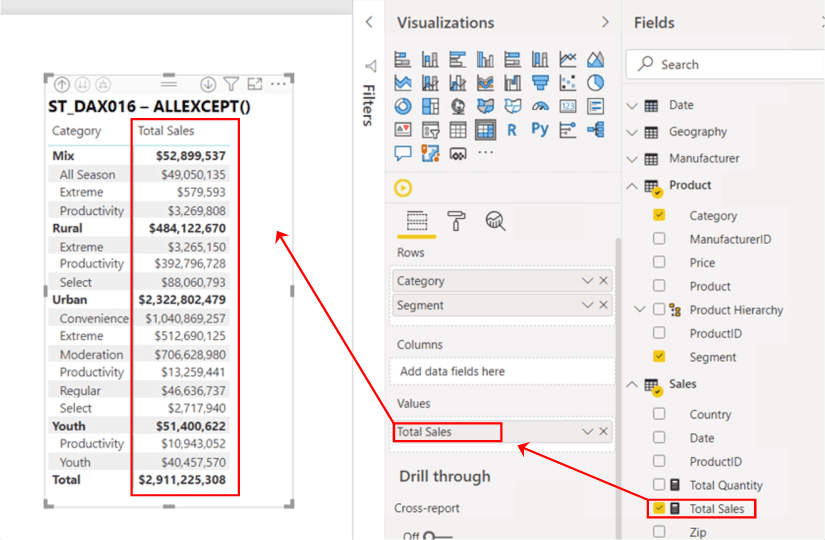
Task: Pick the Funnel chart visual
Action: [x=540, y=83]
